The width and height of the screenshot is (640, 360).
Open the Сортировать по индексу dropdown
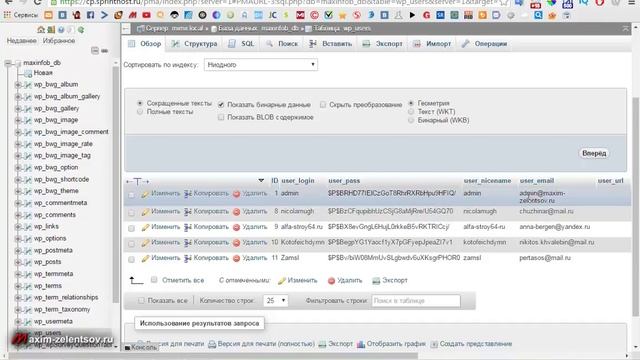tap(261, 64)
